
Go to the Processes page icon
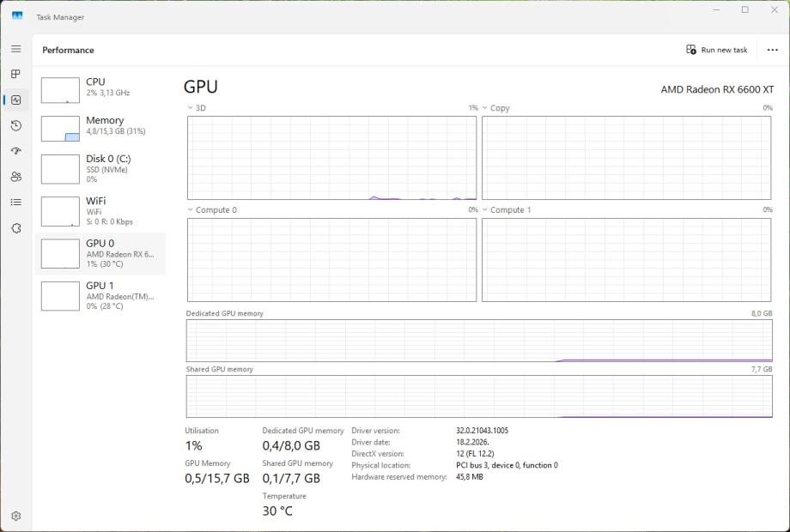(15, 75)
